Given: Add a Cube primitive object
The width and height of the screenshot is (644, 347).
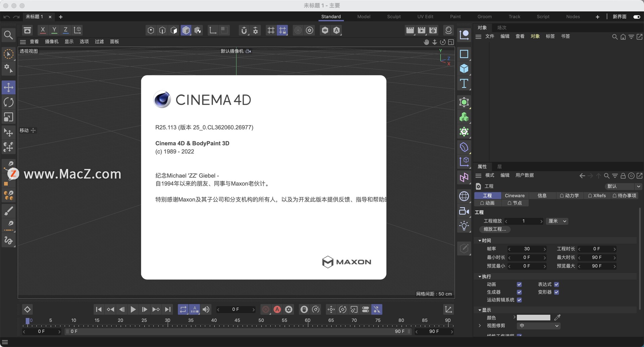Looking at the screenshot, I should [464, 69].
